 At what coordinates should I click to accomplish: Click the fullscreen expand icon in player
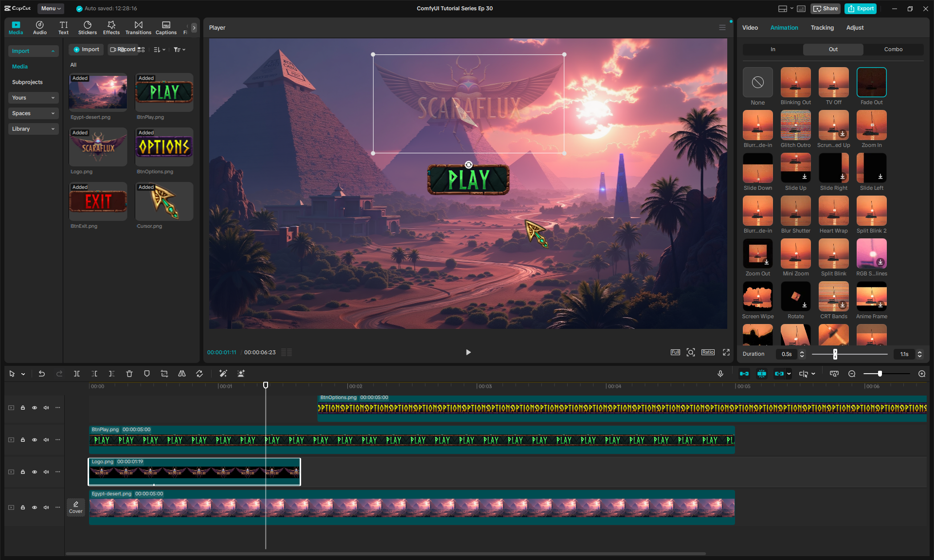(x=726, y=352)
